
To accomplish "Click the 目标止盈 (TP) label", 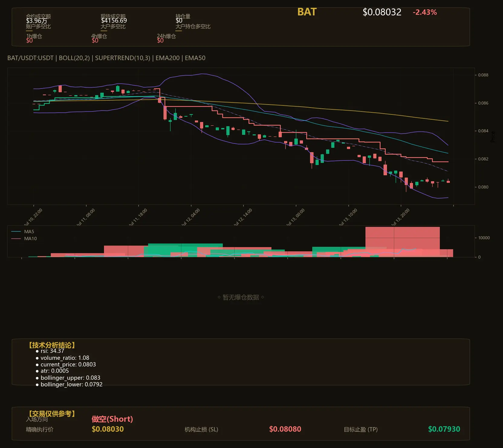I will [x=361, y=430].
